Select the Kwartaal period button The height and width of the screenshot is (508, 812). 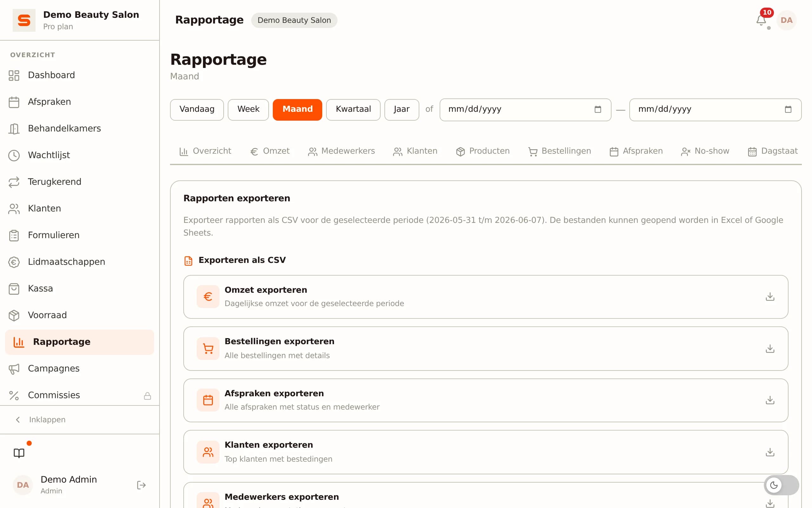(353, 110)
